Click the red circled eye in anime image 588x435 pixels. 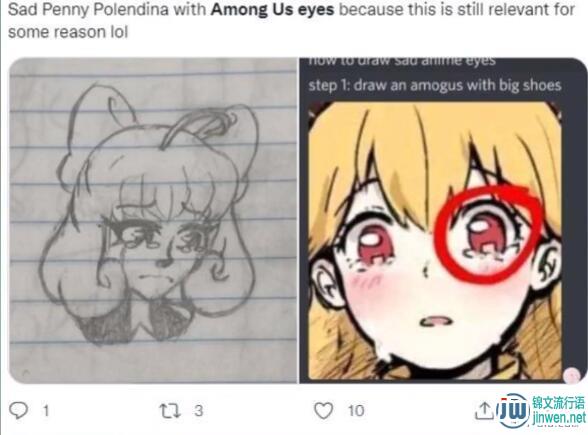(489, 236)
